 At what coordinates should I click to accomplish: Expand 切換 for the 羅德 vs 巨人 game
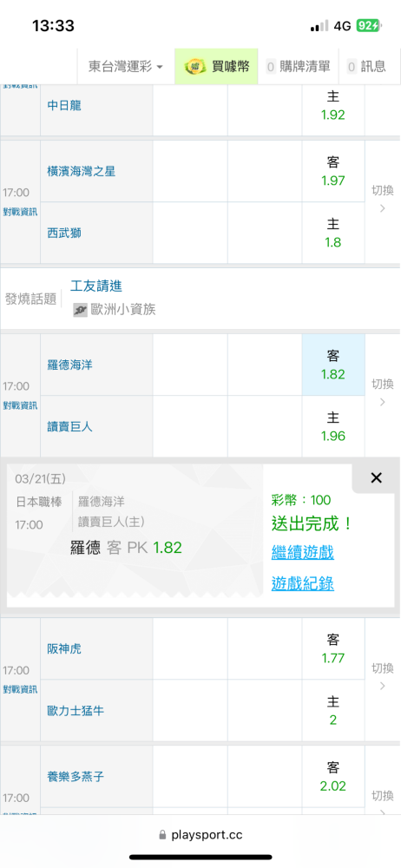(x=382, y=392)
